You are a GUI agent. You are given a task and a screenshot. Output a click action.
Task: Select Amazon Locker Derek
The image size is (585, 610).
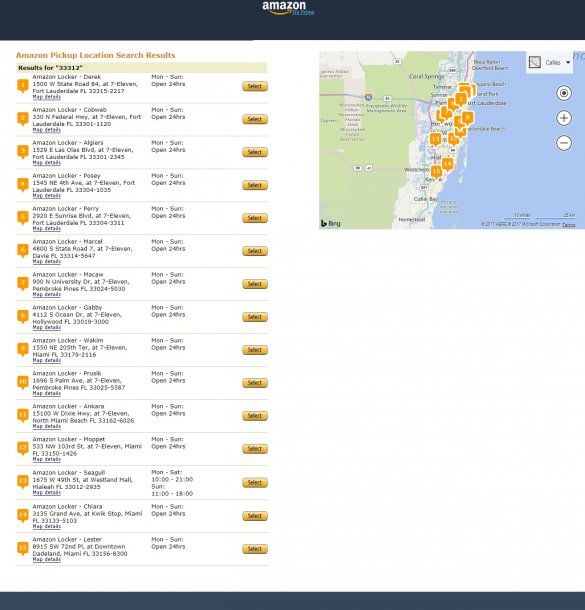[x=255, y=86]
